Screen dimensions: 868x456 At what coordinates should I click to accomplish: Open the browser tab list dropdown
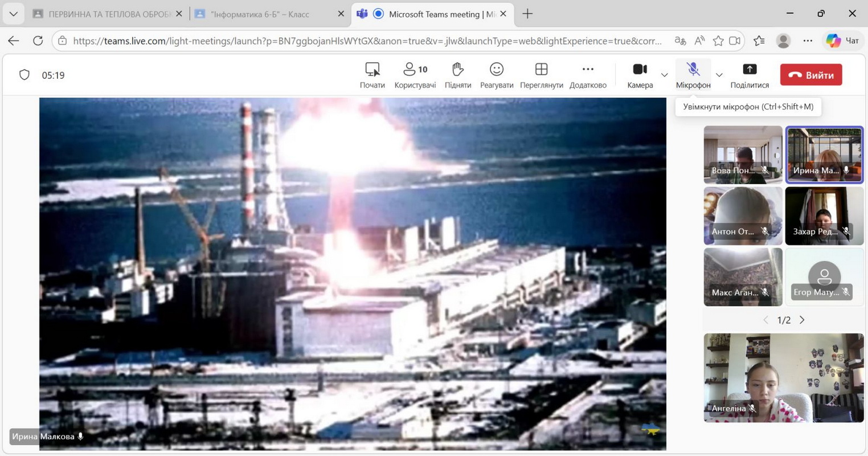click(x=13, y=14)
